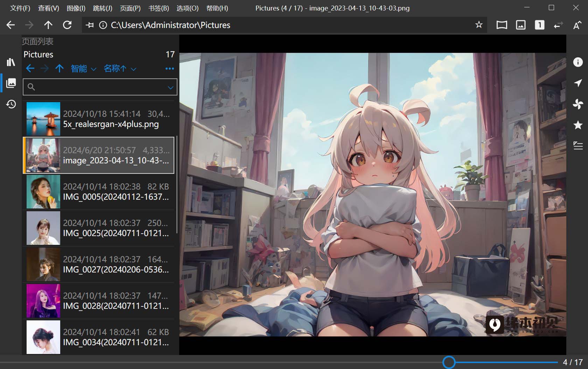Open the bookmarks star icon on the right sidebar
This screenshot has height=369, width=588.
coord(578,125)
